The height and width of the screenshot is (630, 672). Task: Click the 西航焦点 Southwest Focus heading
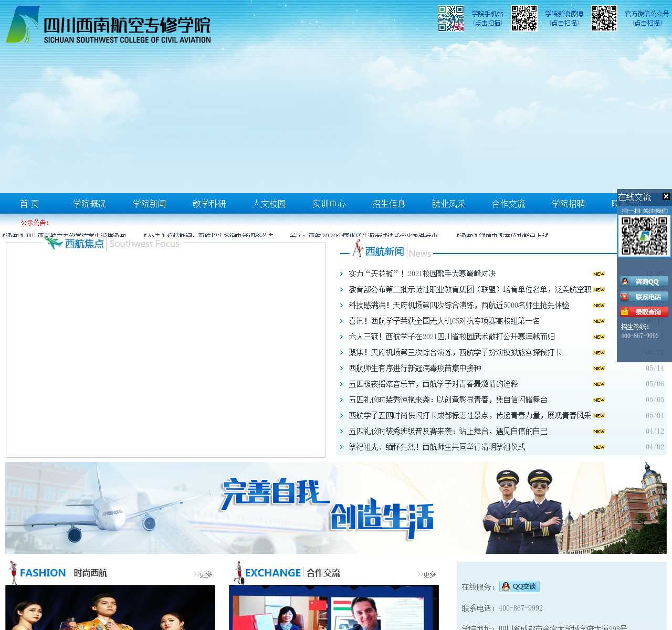[x=112, y=244]
